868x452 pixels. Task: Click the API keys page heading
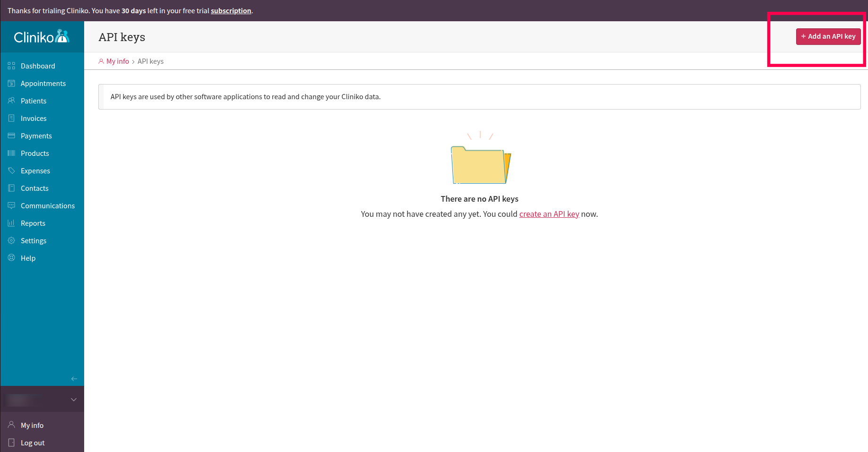(x=122, y=37)
